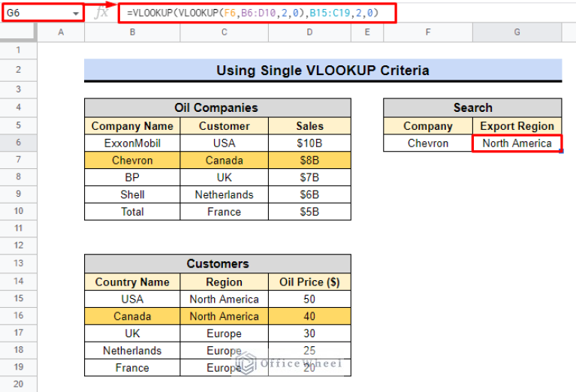This screenshot has height=392, width=576.
Task: Select the 'Shell' cell
Action: pos(132,194)
